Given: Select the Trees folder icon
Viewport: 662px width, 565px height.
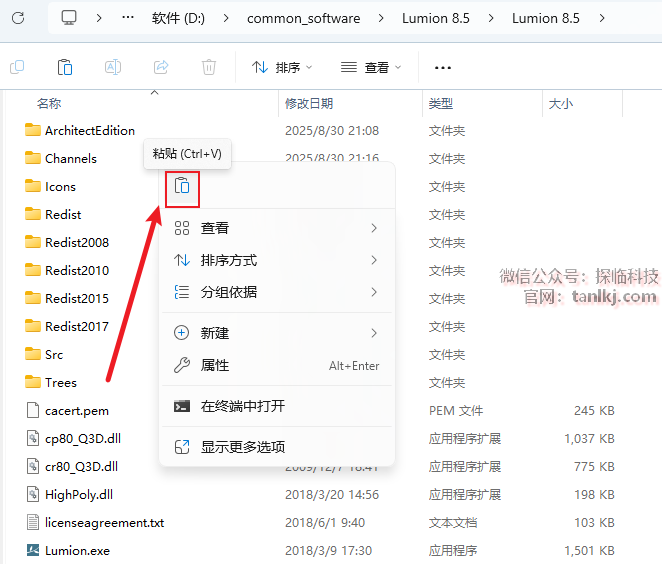Looking at the screenshot, I should point(33,382).
